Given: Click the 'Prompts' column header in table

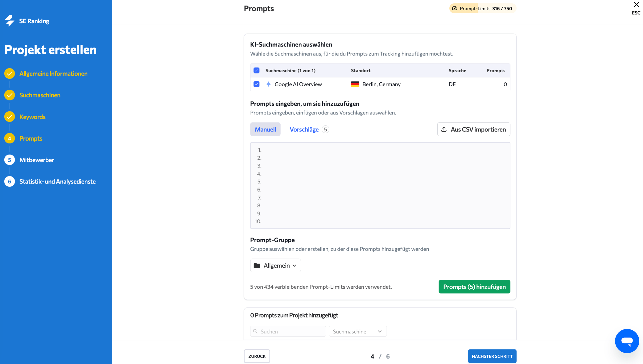Looking at the screenshot, I should coord(496,71).
